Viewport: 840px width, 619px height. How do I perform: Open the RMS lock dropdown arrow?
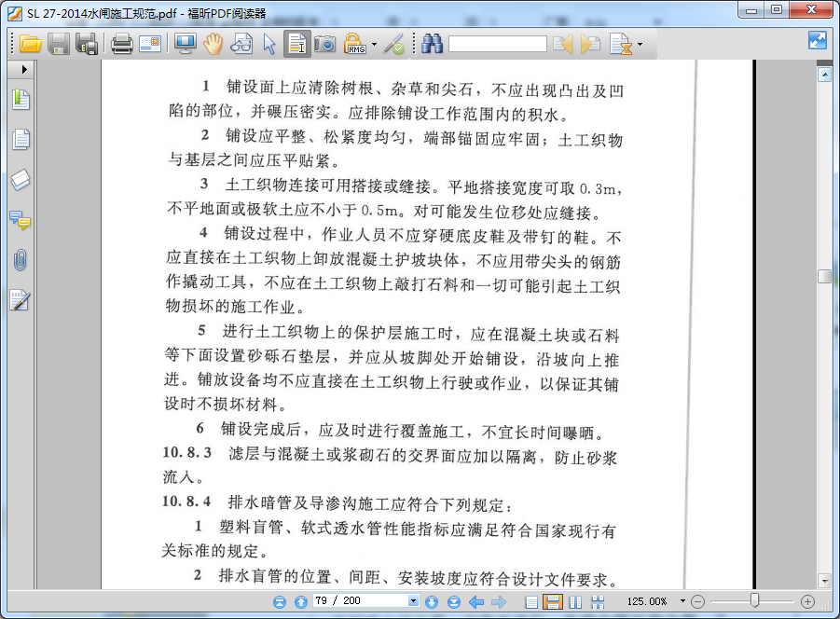click(x=374, y=44)
